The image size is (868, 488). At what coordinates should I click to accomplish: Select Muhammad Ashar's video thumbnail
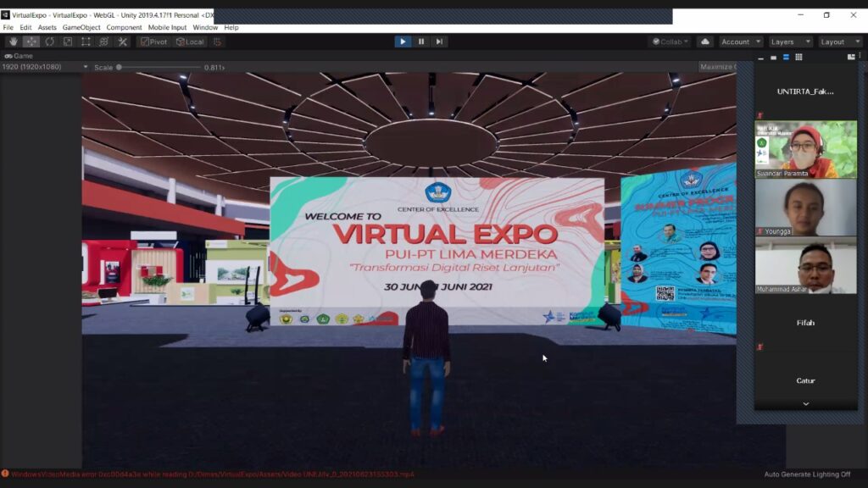(x=806, y=265)
